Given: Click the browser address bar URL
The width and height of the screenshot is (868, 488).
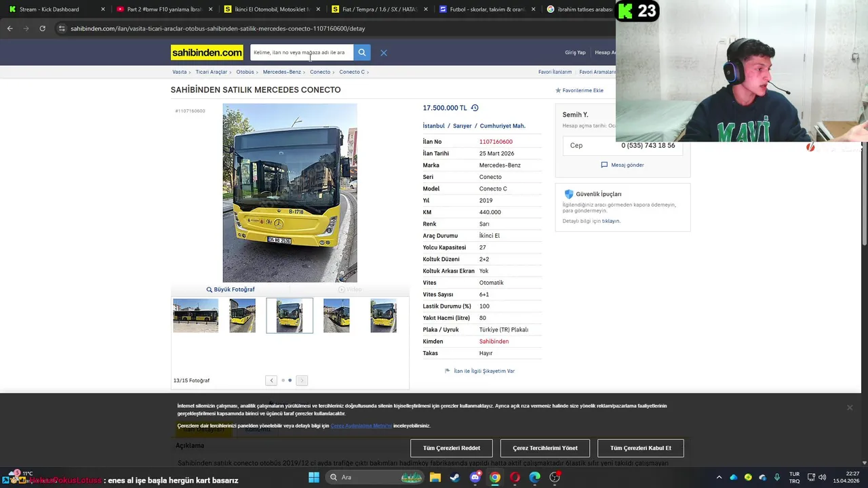Looking at the screenshot, I should (x=218, y=28).
